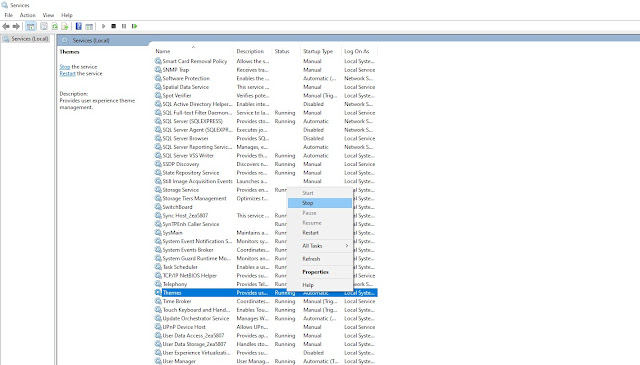Click the Stop the service link
This screenshot has width=640, height=365.
(x=65, y=67)
